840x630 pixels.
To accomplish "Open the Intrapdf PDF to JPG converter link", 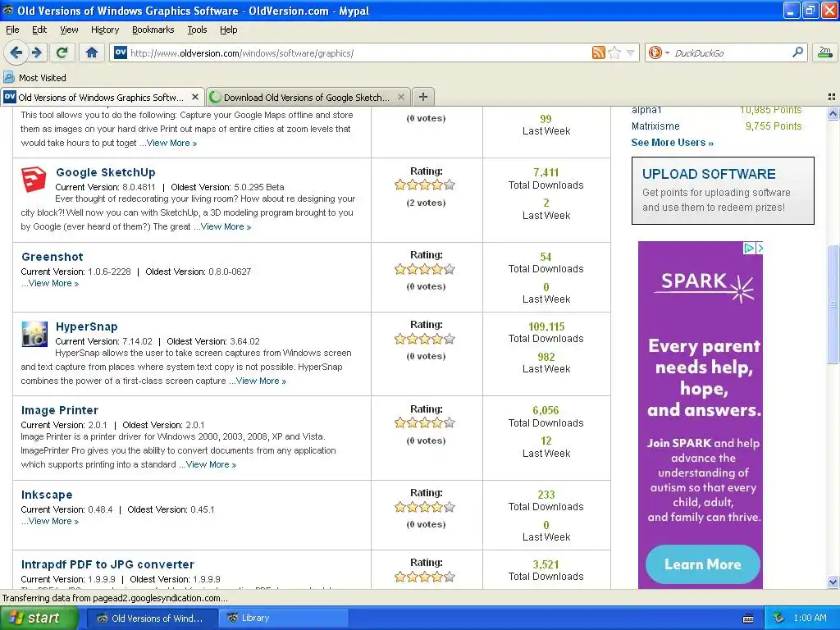I will [x=107, y=564].
